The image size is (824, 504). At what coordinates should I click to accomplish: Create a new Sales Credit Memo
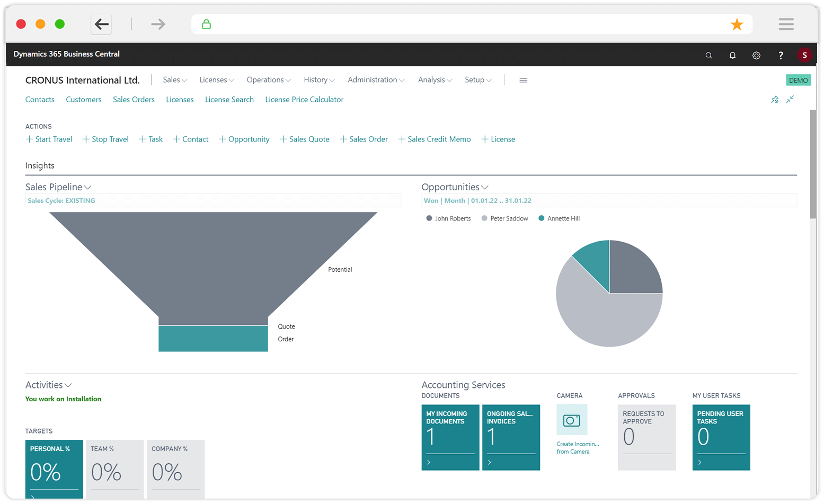pos(435,139)
